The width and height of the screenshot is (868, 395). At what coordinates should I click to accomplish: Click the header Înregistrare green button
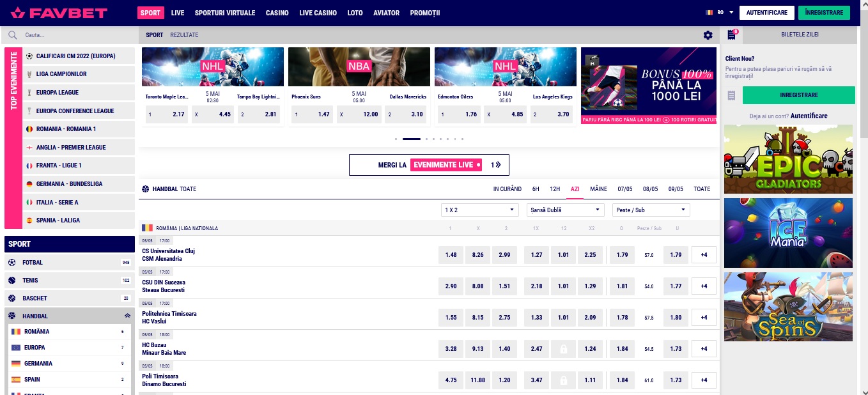(825, 12)
